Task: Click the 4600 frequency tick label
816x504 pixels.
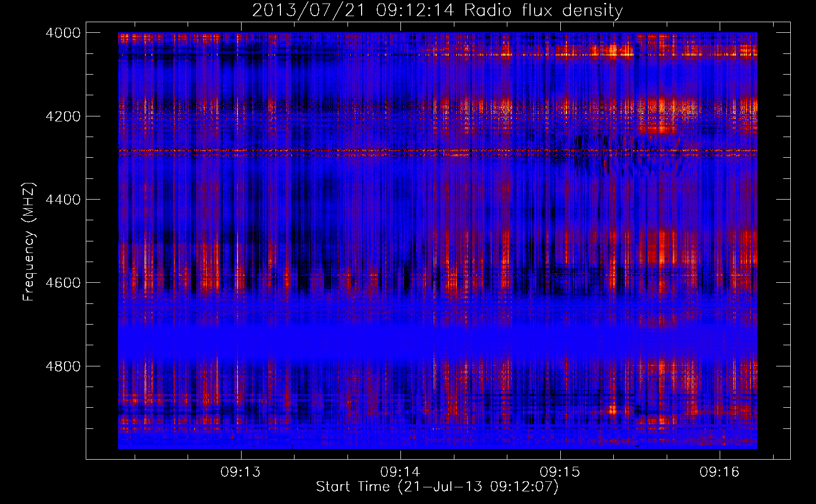Action: (x=63, y=283)
